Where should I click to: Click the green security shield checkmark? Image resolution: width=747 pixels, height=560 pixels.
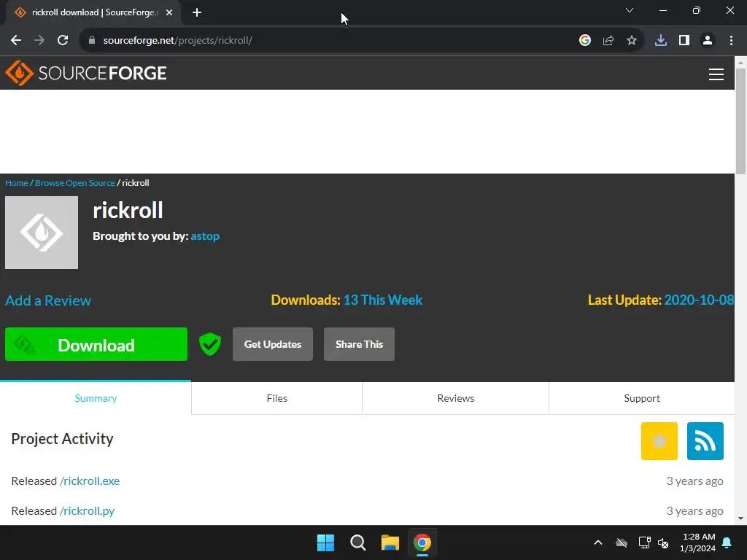point(209,344)
